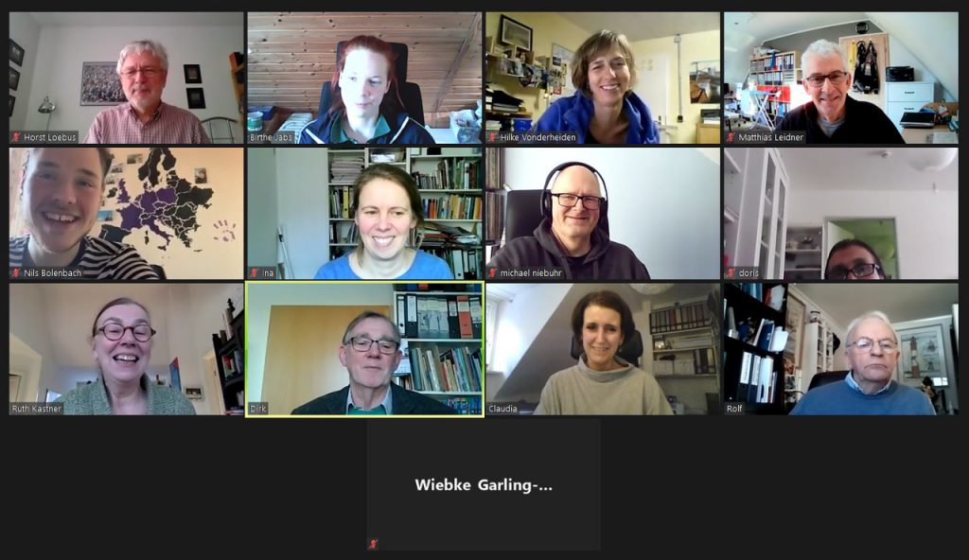Select Rolf's video tile
969x560 pixels.
(x=841, y=349)
